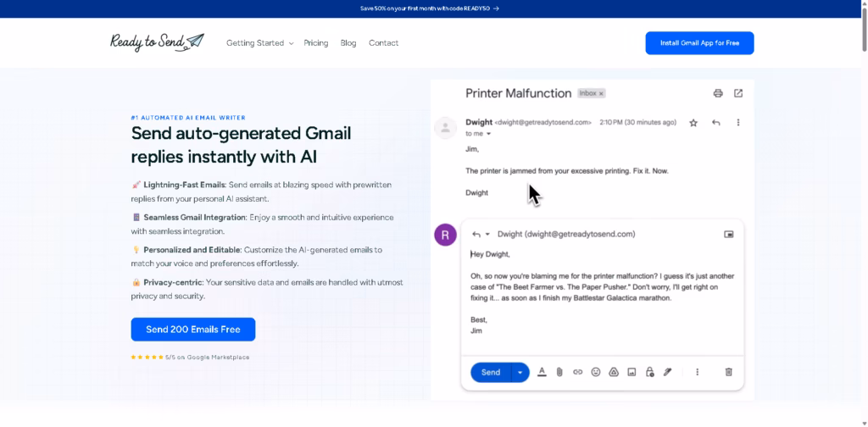Open send options dropdown arrow
The width and height of the screenshot is (868, 427).
pyautogui.click(x=520, y=372)
